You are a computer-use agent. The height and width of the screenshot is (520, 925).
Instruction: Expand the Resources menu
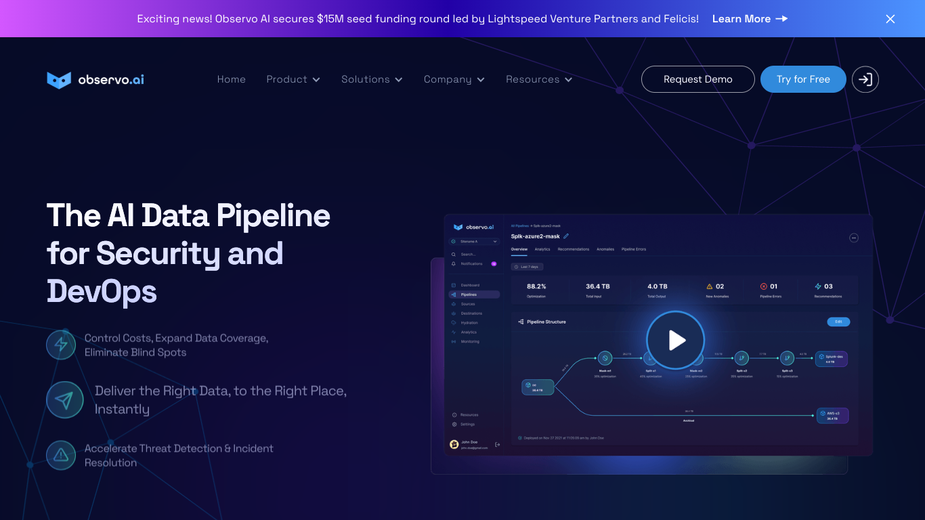click(x=539, y=79)
